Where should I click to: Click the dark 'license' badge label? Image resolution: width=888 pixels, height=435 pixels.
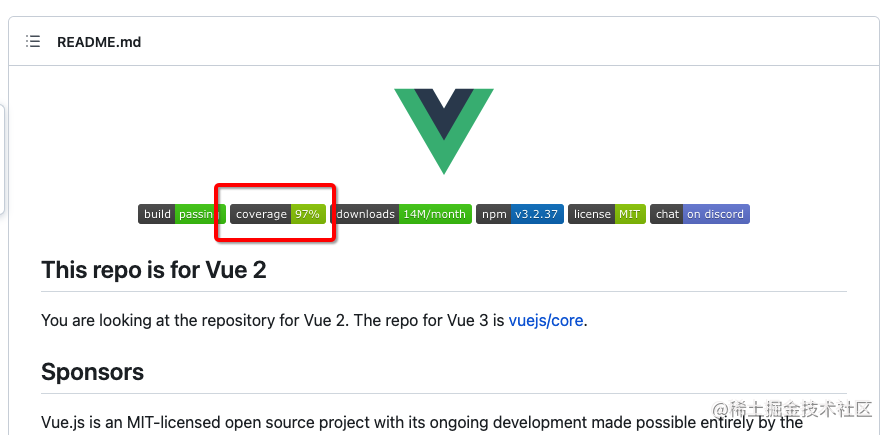[x=591, y=214]
